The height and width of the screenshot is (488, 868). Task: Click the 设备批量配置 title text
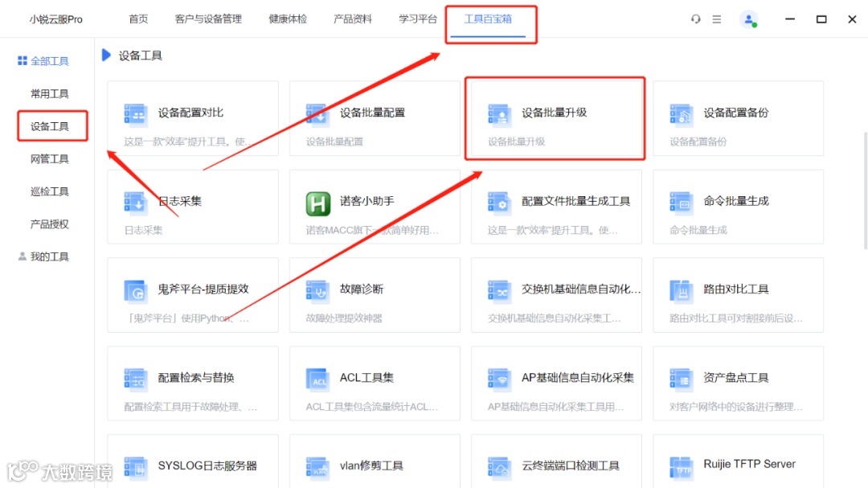(372, 113)
